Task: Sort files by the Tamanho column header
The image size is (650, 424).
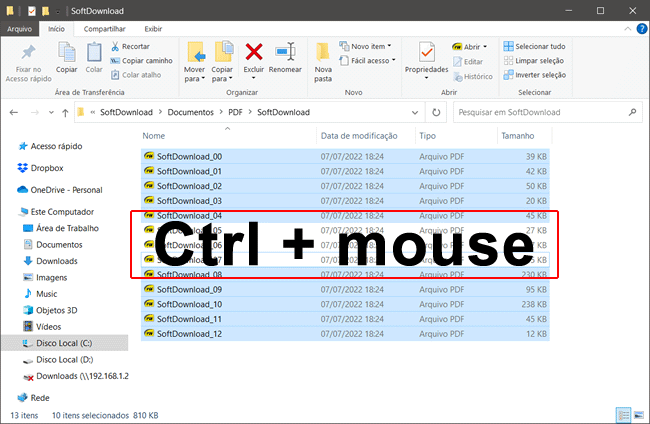Action: (x=518, y=135)
